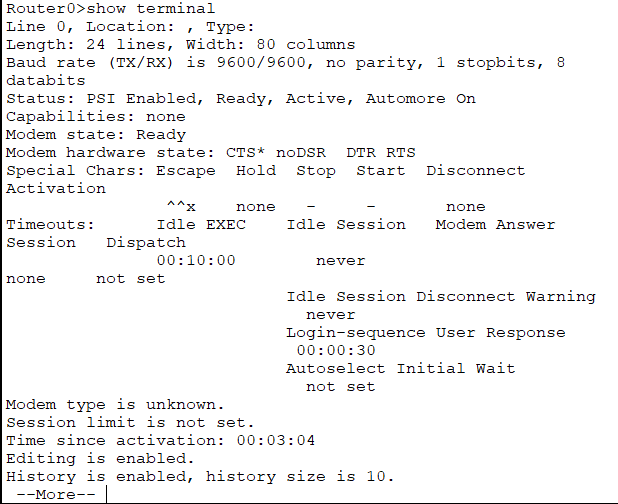Click the 'Login-sequence User Response' line
Screen dimensions: 618x504
tap(426, 333)
